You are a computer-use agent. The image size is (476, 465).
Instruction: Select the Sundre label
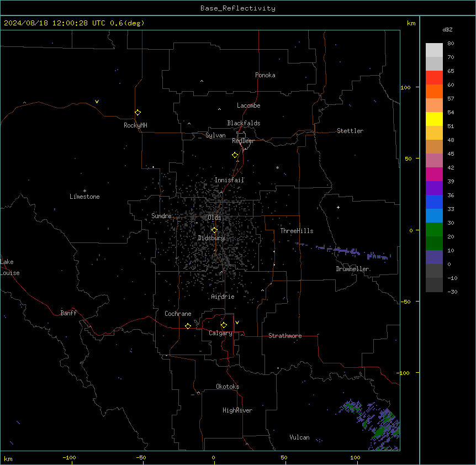161,216
